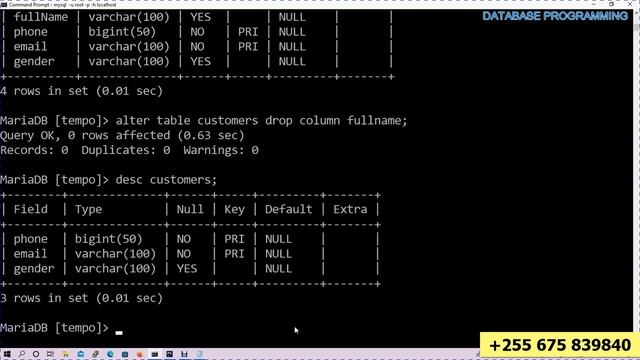
Task: Click Command Prompt title bar icon
Action: [4, 4]
